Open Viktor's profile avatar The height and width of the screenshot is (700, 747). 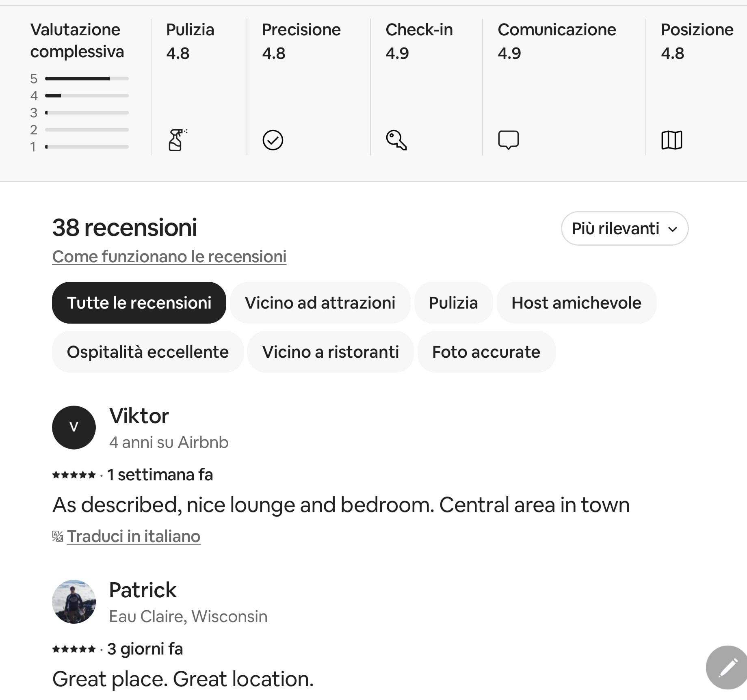[74, 428]
